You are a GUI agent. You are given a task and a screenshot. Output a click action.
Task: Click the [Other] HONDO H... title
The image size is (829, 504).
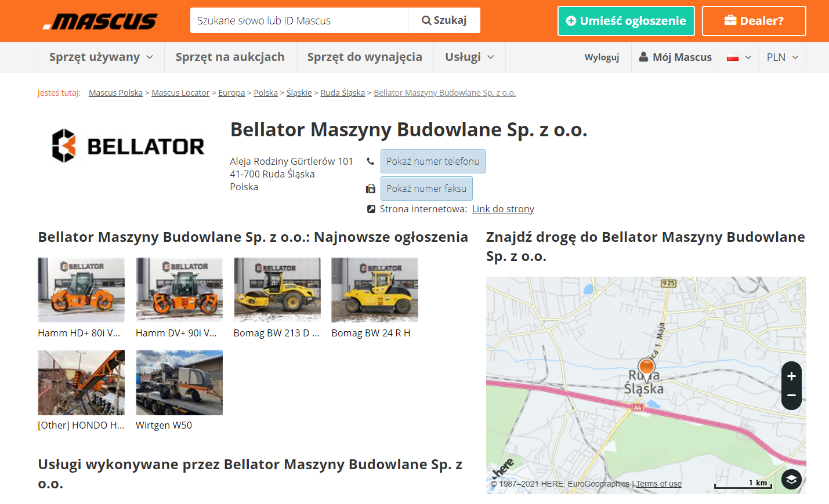pos(81,425)
